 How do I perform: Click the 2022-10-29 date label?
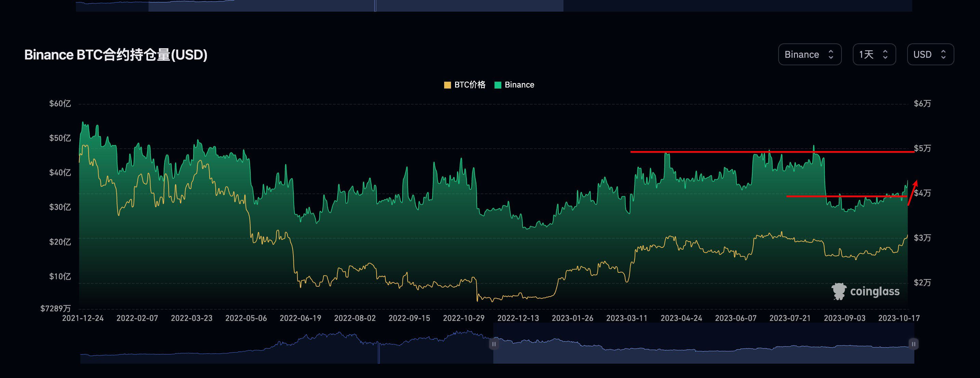click(x=464, y=318)
